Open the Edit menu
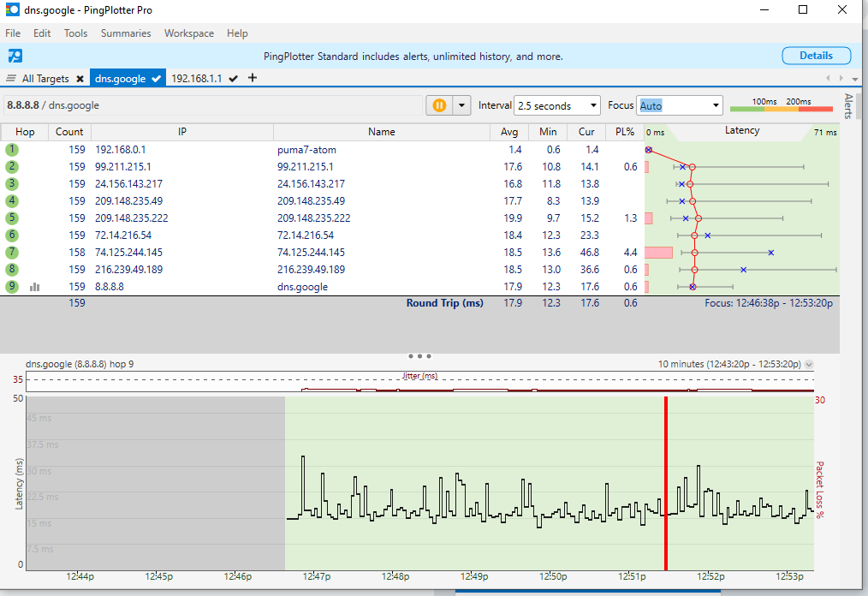 [42, 33]
